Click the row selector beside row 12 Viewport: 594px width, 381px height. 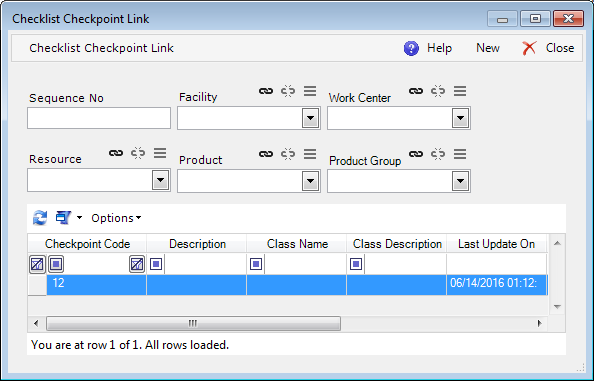(x=37, y=285)
